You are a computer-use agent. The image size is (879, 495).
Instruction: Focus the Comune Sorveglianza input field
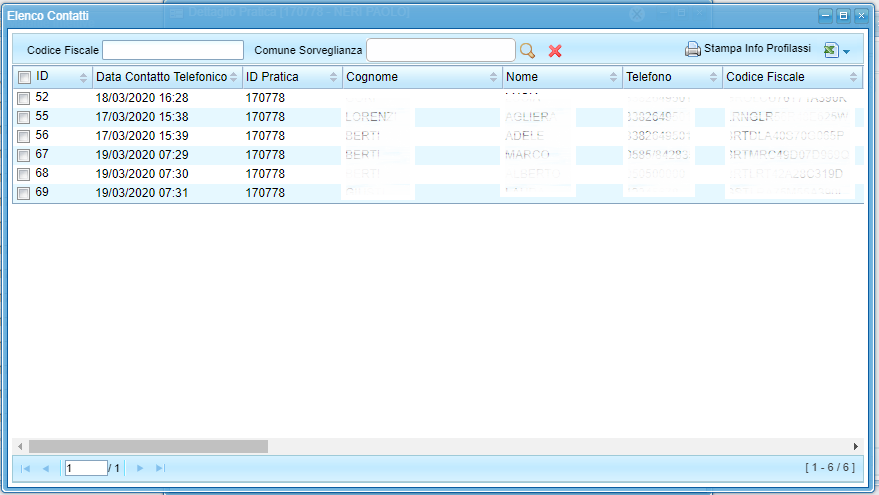click(441, 50)
